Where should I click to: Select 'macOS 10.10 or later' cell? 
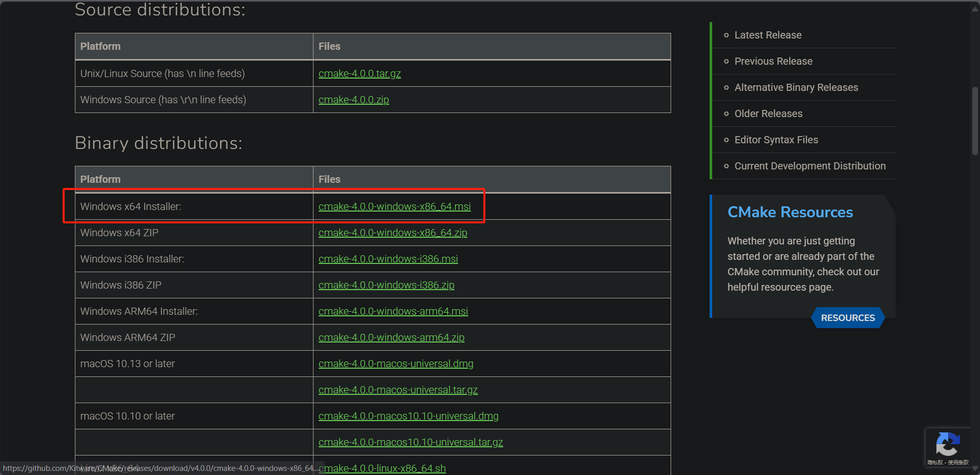(x=194, y=416)
